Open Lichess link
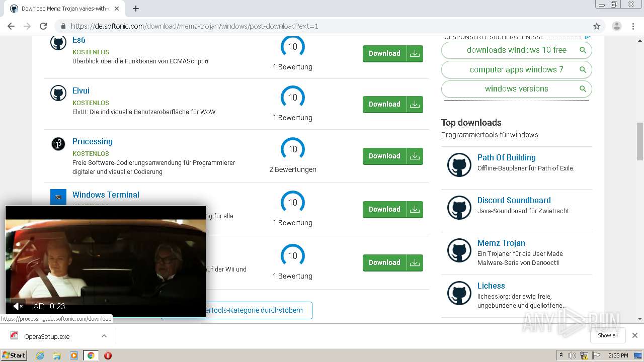The width and height of the screenshot is (644, 362). (491, 286)
